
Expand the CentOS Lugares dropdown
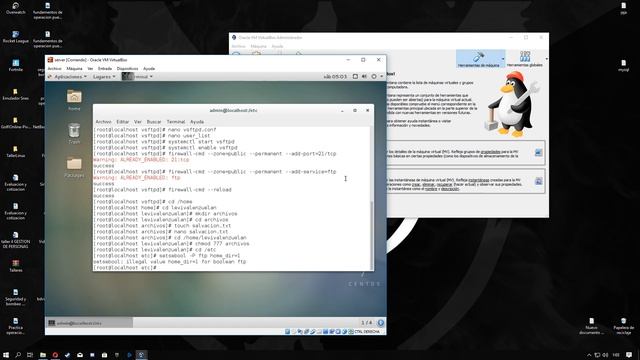pyautogui.click(x=104, y=76)
